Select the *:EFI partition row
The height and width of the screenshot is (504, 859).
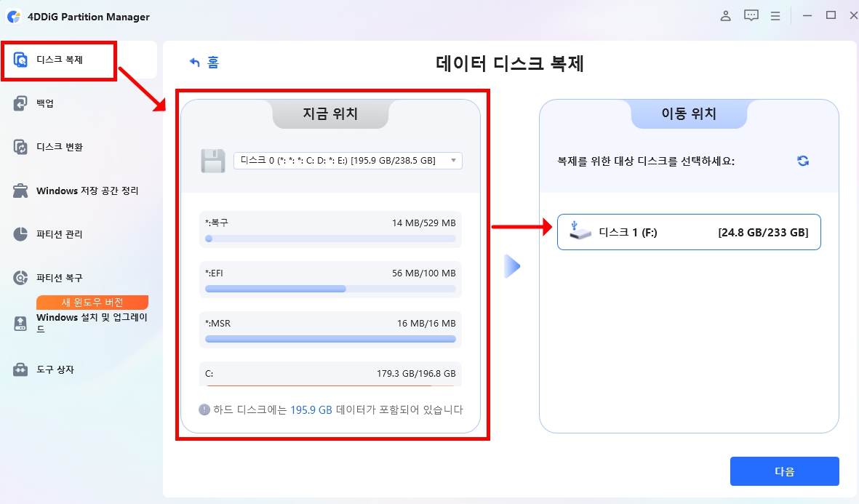coord(330,279)
